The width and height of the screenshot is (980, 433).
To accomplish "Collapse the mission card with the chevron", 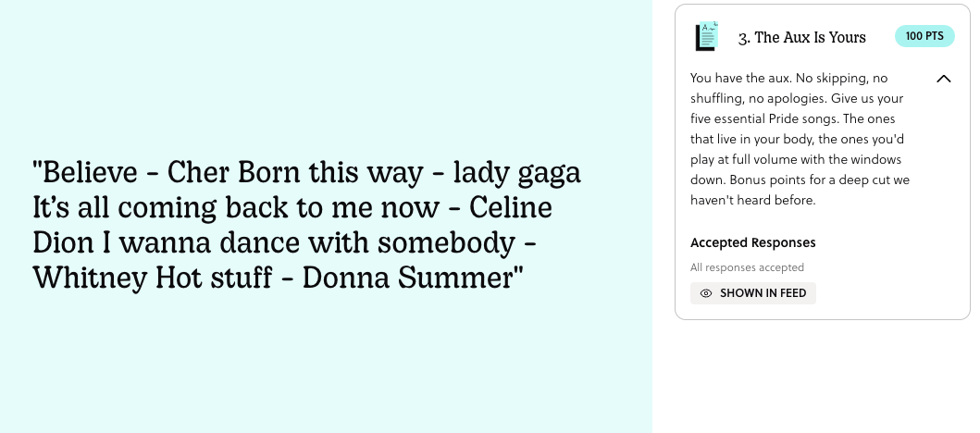I will (x=944, y=79).
